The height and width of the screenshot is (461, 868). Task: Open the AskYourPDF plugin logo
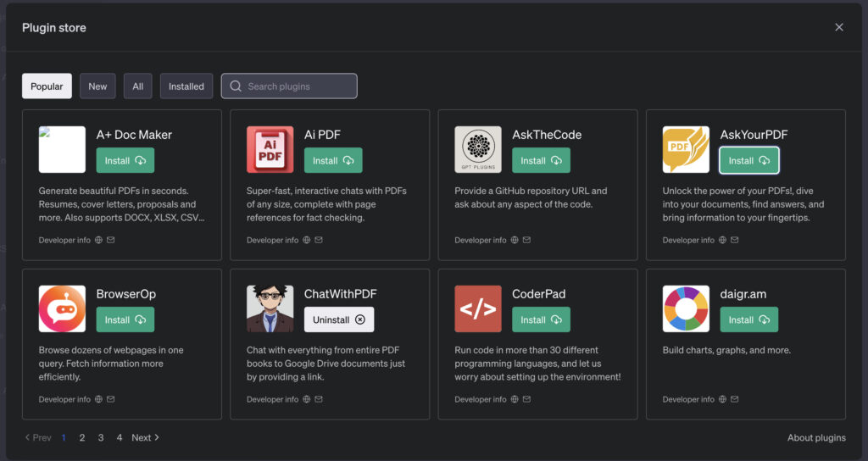686,149
